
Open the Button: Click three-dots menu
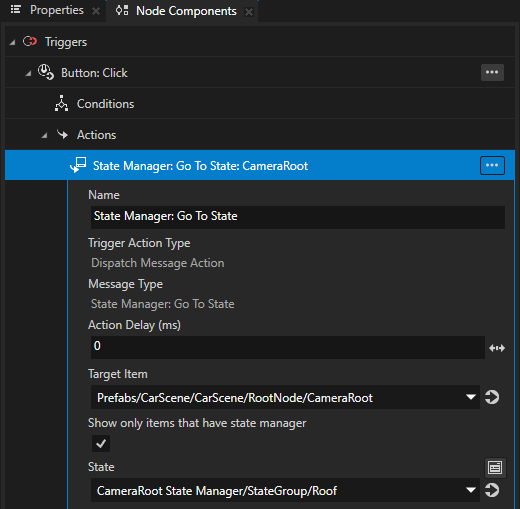click(492, 72)
